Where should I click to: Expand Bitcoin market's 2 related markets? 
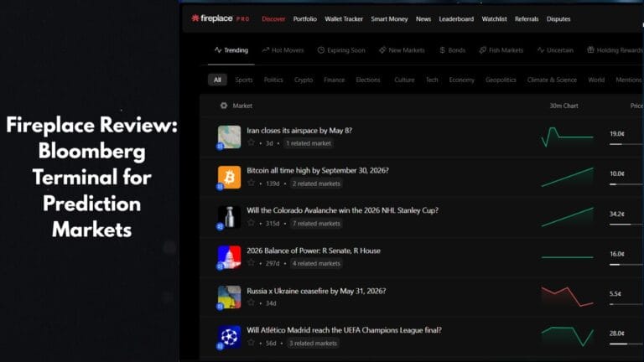tap(316, 184)
